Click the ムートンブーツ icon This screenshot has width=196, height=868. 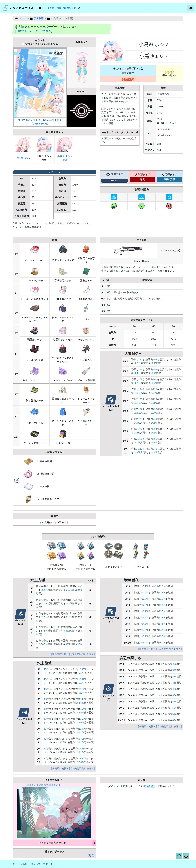(x=34, y=271)
